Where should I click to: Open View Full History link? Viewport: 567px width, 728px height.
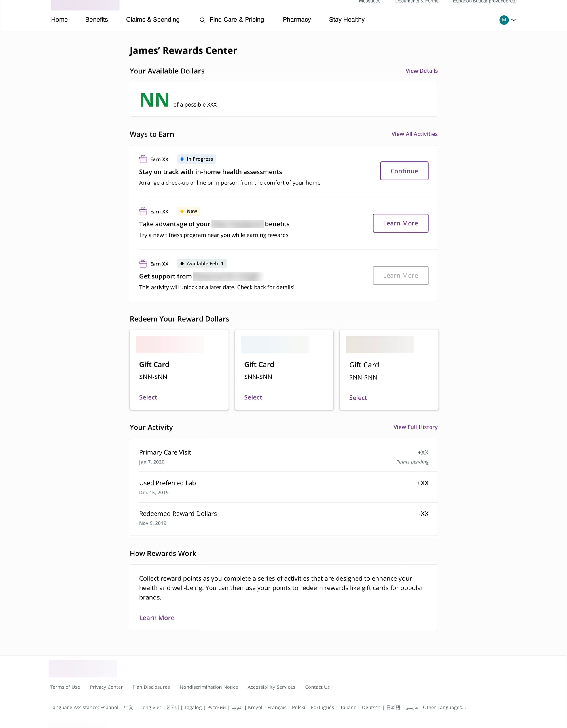click(x=415, y=427)
